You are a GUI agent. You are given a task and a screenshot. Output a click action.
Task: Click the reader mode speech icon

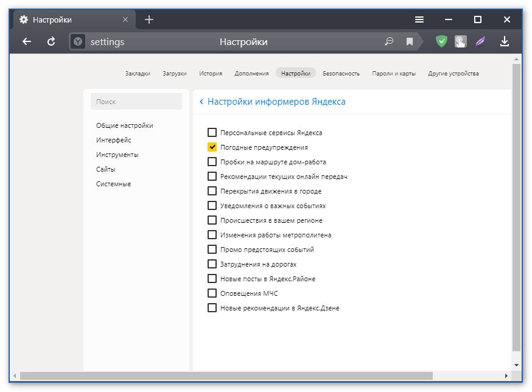[x=389, y=42]
